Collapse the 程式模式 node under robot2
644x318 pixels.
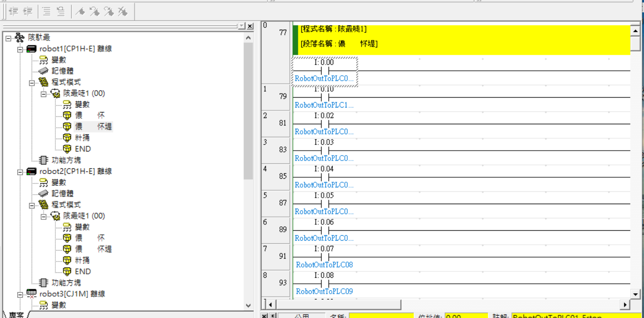(32, 205)
